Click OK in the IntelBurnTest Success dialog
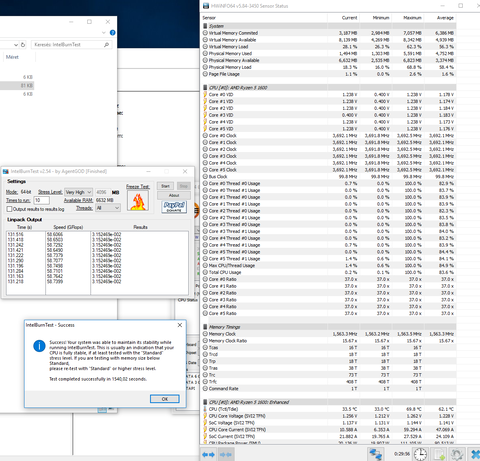The image size is (480, 461). coord(165,399)
